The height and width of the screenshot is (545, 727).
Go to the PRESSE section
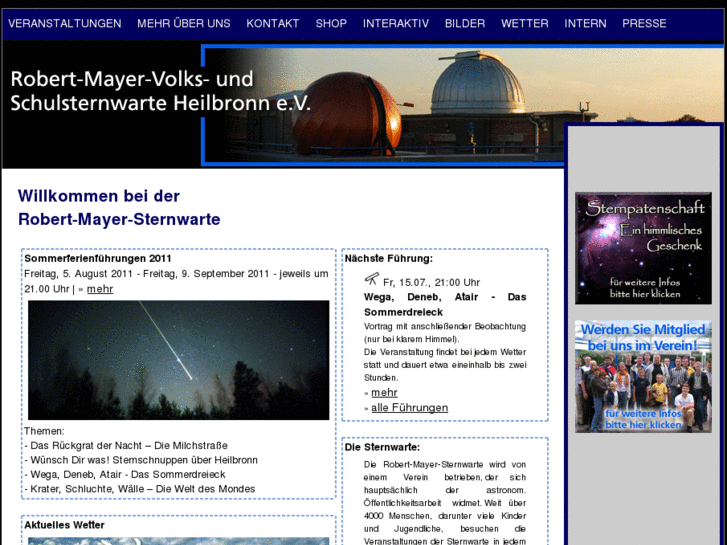point(644,24)
